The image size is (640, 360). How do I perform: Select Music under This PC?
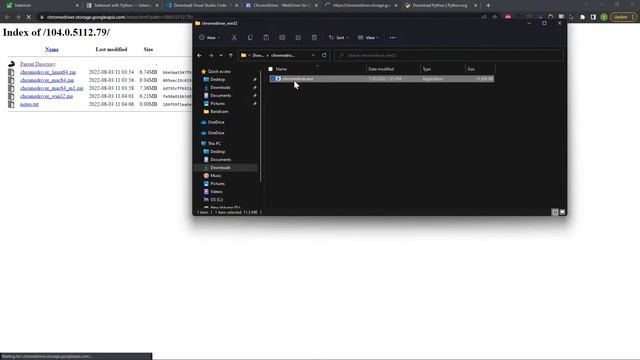tap(212, 176)
